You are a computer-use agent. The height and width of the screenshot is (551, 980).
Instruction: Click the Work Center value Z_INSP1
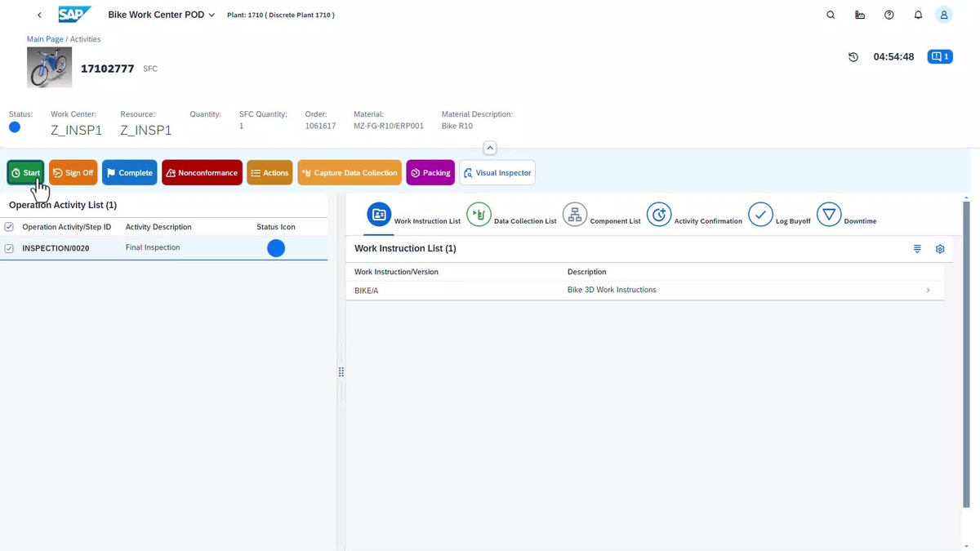[x=76, y=130]
